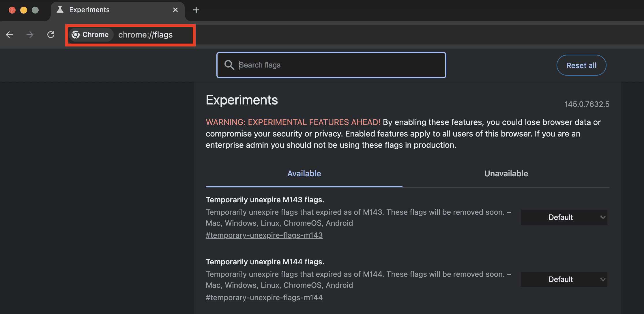This screenshot has width=644, height=314.
Task: Click the yellow macOS minimize button
Action: pos(24,10)
